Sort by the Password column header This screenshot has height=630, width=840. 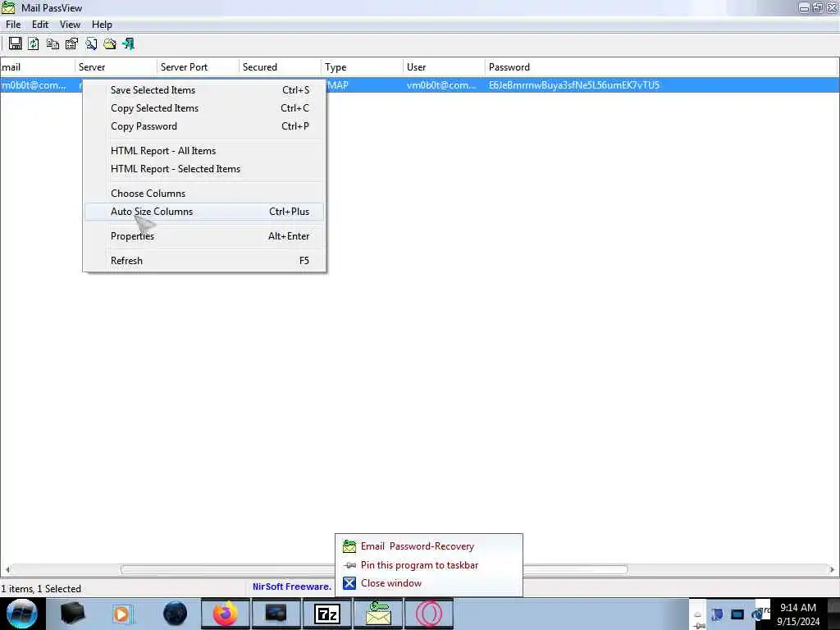click(x=661, y=67)
